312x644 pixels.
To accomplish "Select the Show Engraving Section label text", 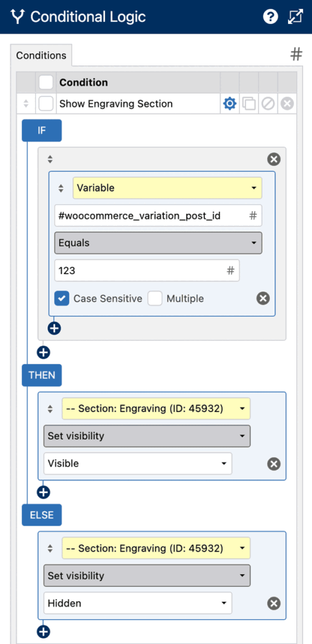I will pyautogui.click(x=116, y=104).
